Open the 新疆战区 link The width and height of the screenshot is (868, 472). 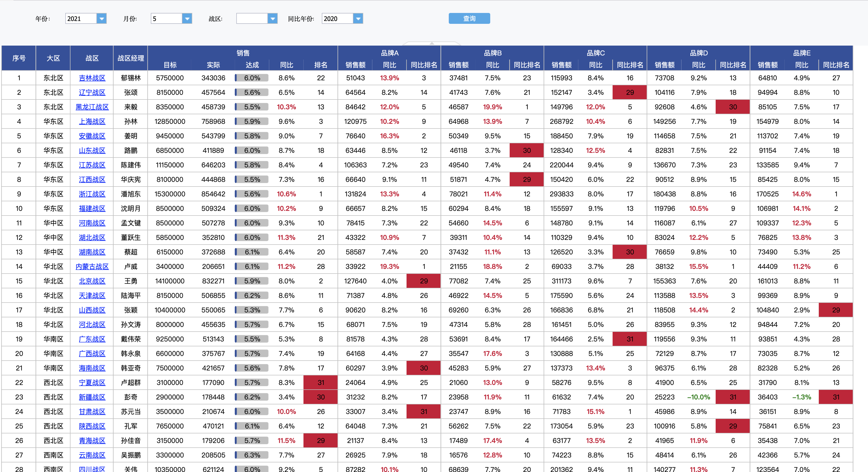coord(92,397)
